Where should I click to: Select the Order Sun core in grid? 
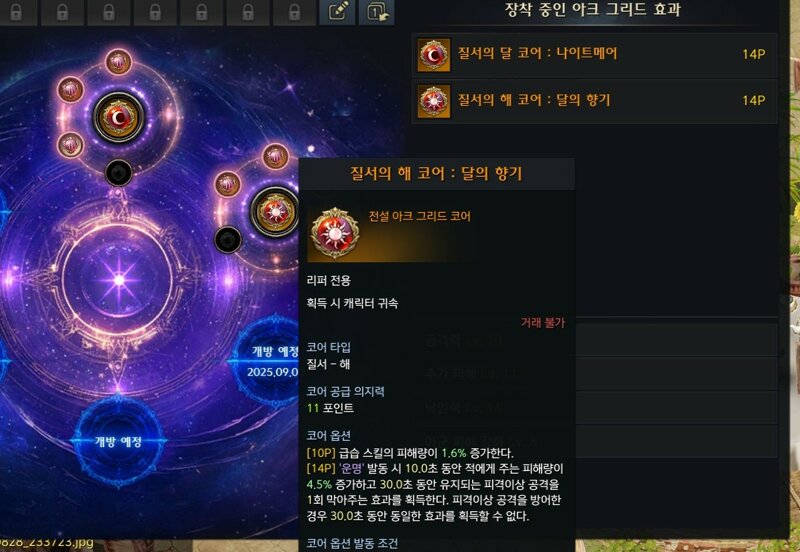click(276, 212)
